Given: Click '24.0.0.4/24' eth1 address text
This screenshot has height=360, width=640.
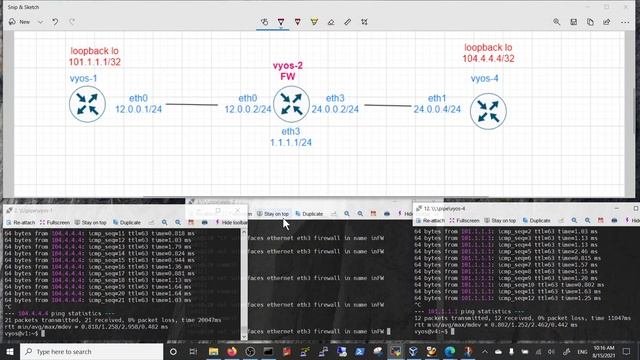Looking at the screenshot, I should 437,109.
